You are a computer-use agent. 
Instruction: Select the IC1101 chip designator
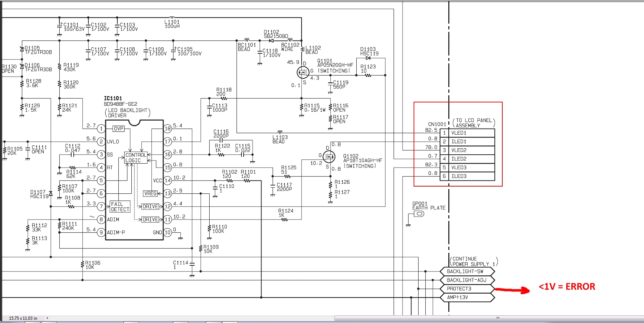(x=113, y=98)
